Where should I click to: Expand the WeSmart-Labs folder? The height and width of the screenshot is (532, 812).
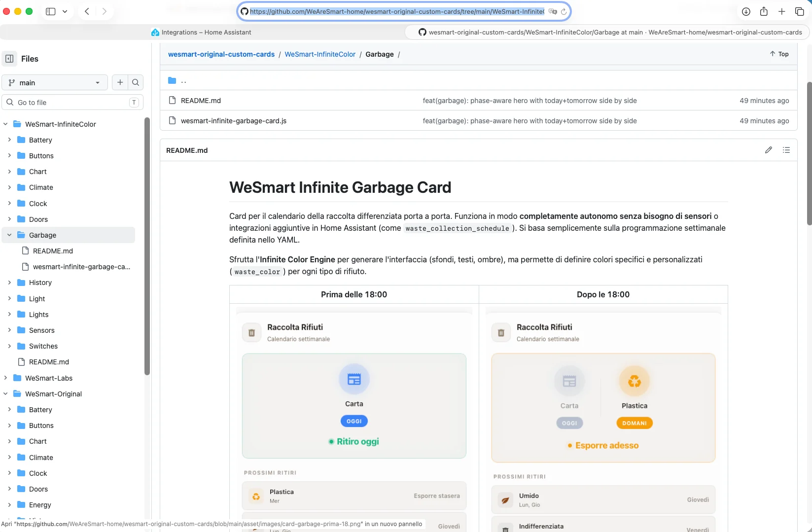[5, 378]
